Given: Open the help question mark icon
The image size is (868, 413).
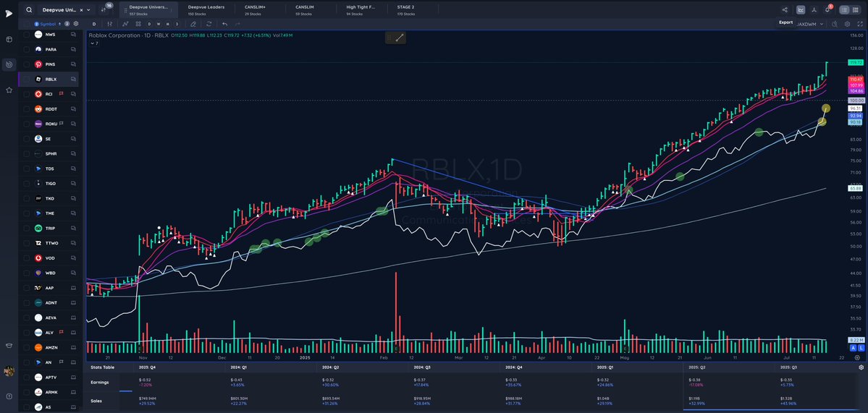Looking at the screenshot, I should (9, 396).
